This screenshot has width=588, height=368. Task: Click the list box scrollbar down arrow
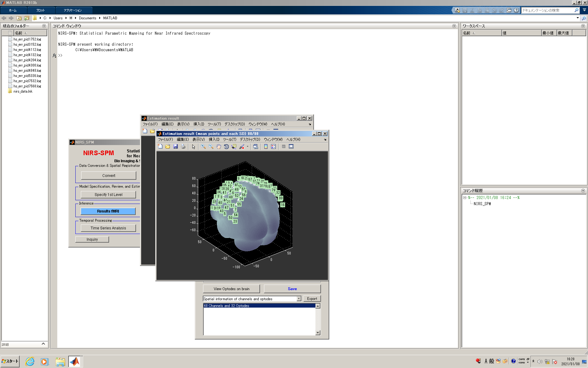tap(318, 333)
